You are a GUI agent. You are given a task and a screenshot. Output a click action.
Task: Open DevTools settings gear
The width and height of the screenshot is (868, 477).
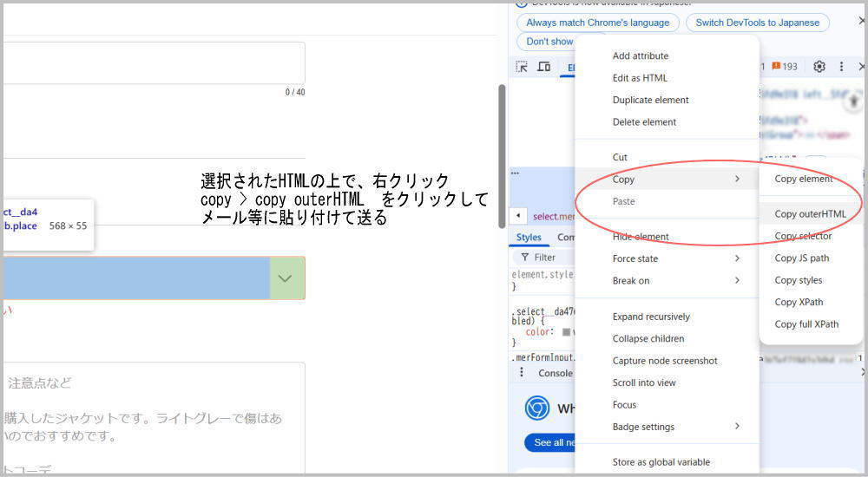(819, 67)
